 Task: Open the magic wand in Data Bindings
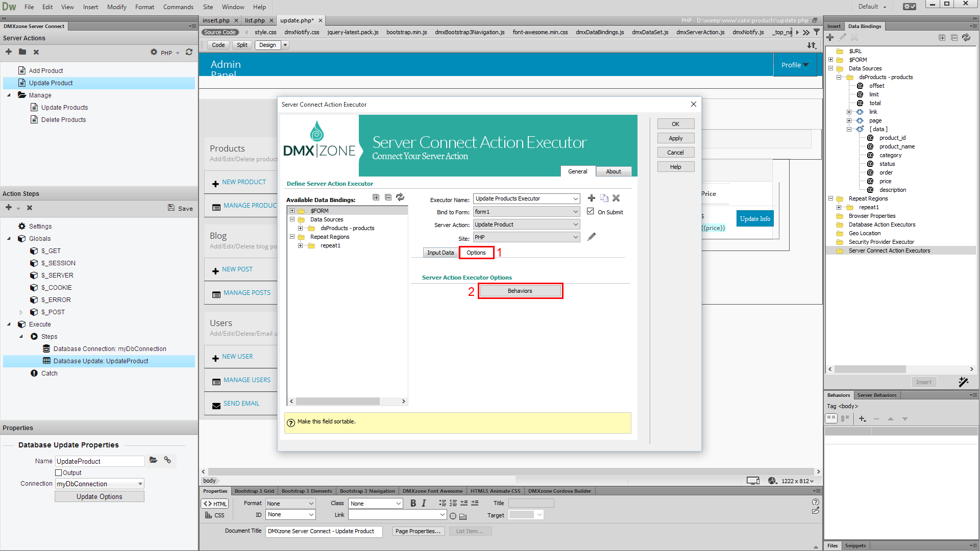[964, 382]
